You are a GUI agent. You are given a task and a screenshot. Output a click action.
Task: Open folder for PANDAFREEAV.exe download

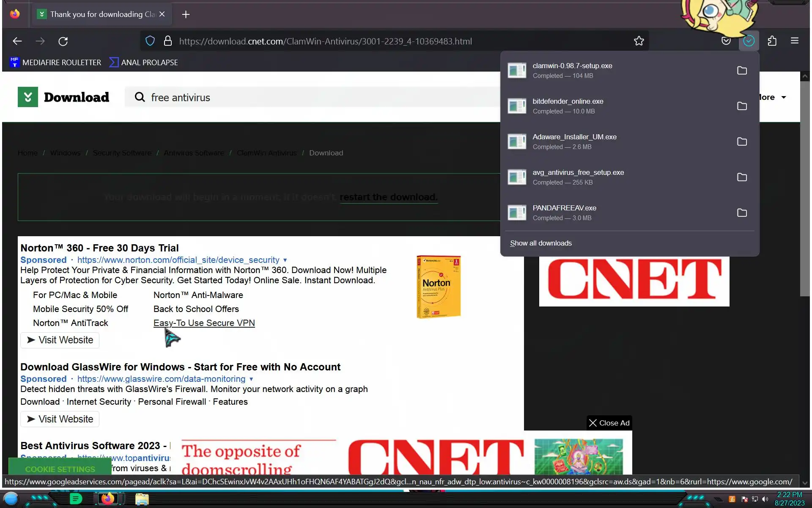(742, 213)
